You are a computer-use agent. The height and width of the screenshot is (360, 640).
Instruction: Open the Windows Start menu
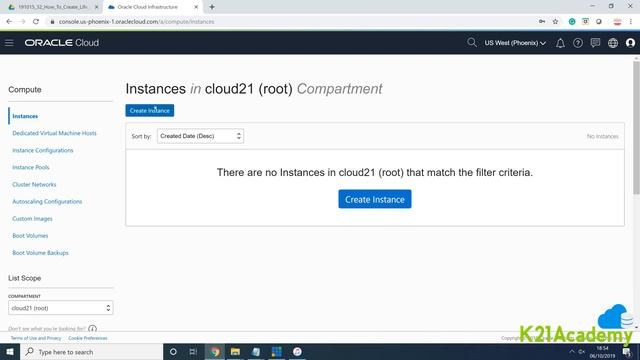point(10,352)
